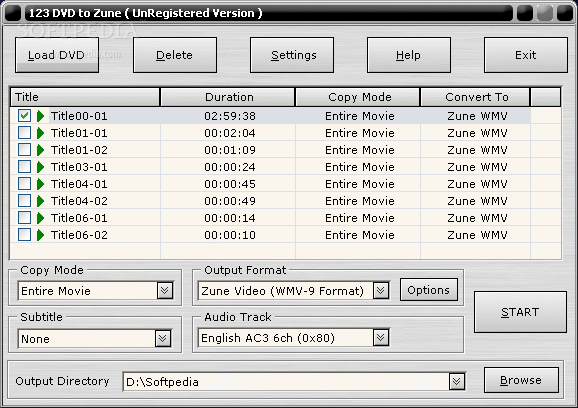This screenshot has width=578, height=408.
Task: Open the title bar system menu icon
Action: point(13,13)
